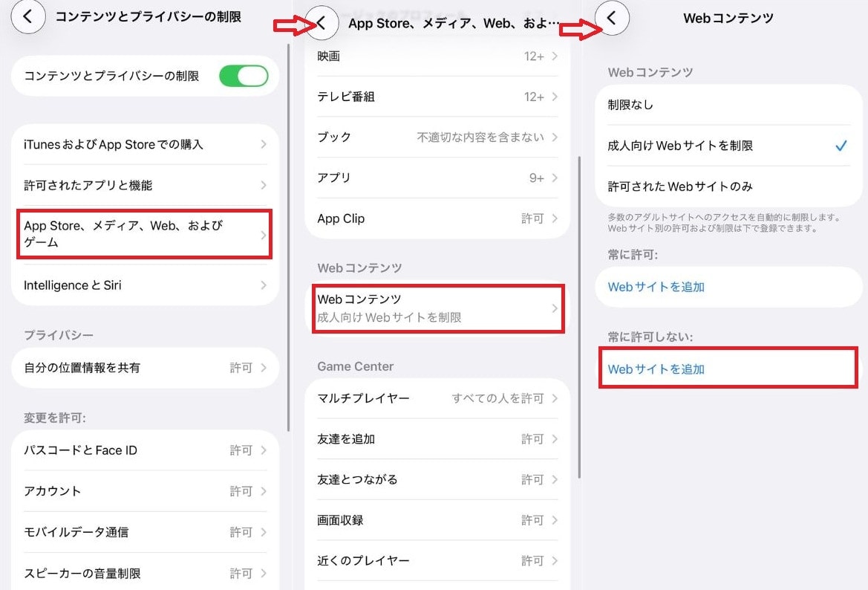Tap Webサイトを追加 under 常に許可しない

tap(728, 367)
